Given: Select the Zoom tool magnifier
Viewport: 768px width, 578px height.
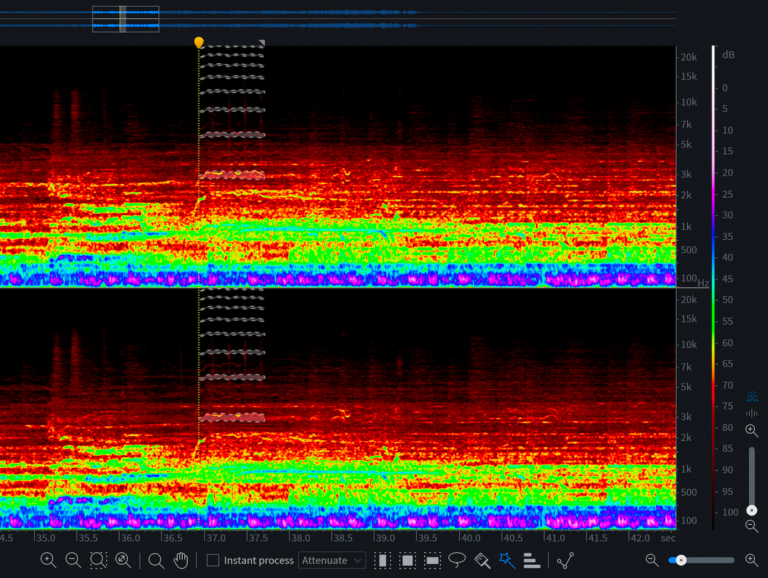Looking at the screenshot, I should (x=156, y=561).
